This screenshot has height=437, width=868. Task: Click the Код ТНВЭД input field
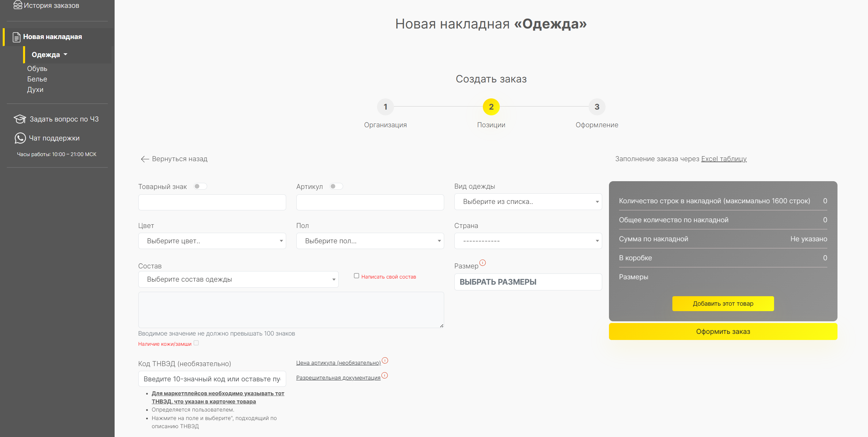[212, 379]
